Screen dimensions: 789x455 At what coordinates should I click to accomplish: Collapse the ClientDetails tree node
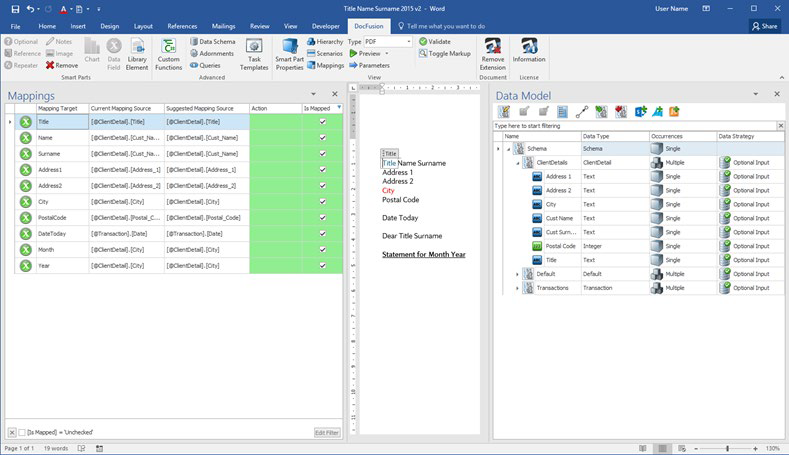pyautogui.click(x=518, y=163)
